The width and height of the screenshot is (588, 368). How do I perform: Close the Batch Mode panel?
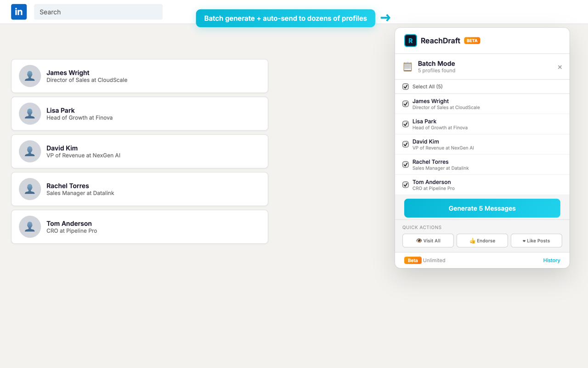(560, 67)
